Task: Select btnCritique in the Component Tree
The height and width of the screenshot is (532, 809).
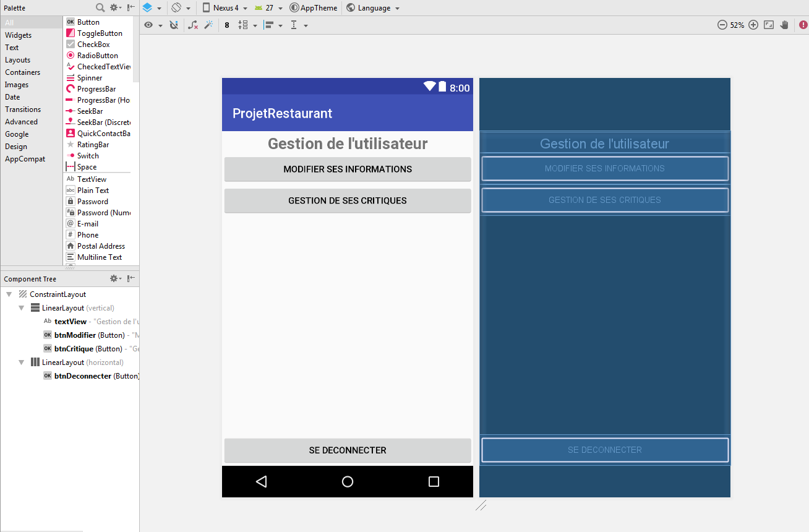Action: (x=74, y=348)
